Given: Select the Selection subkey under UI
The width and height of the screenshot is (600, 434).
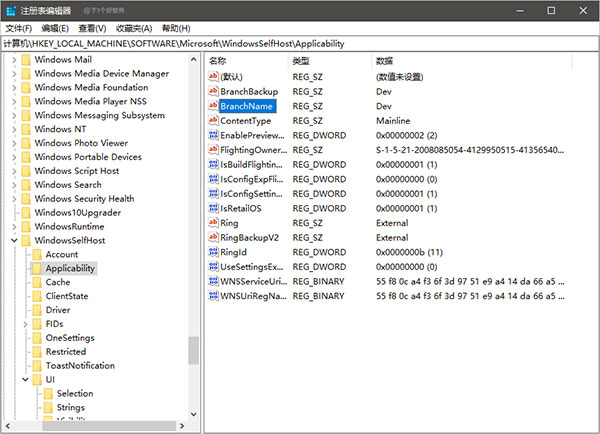Looking at the screenshot, I should tap(75, 393).
